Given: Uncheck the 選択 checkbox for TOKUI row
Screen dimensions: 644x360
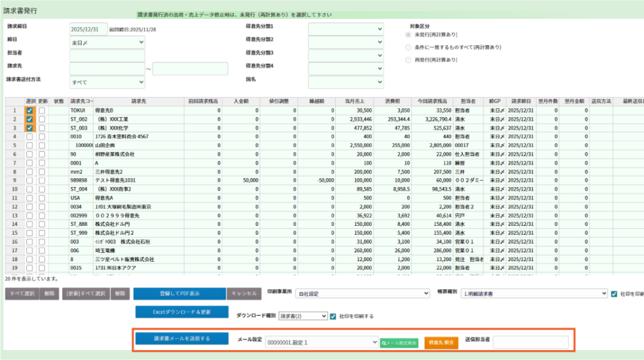Looking at the screenshot, I should 30,110.
